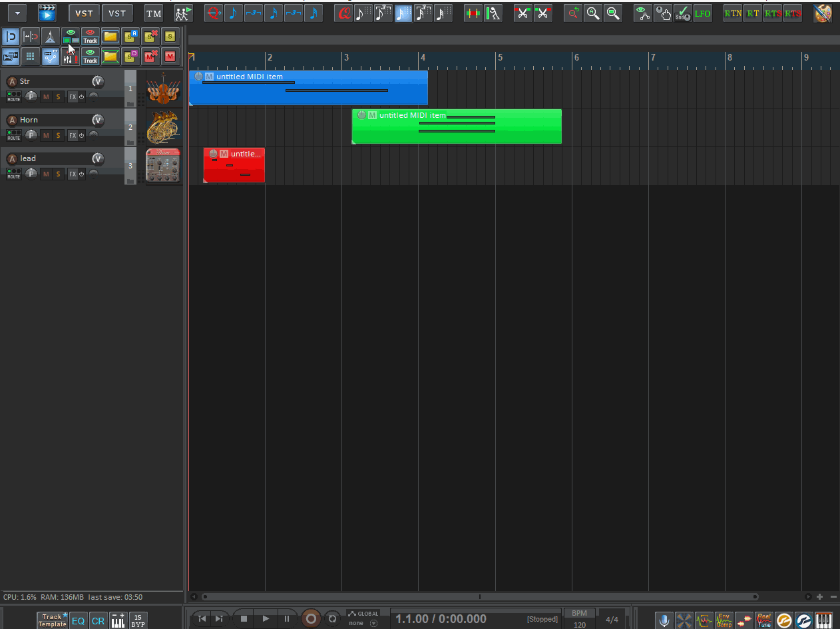This screenshot has width=840, height=629.
Task: Click the green checkmark Snd icon
Action: click(x=682, y=13)
